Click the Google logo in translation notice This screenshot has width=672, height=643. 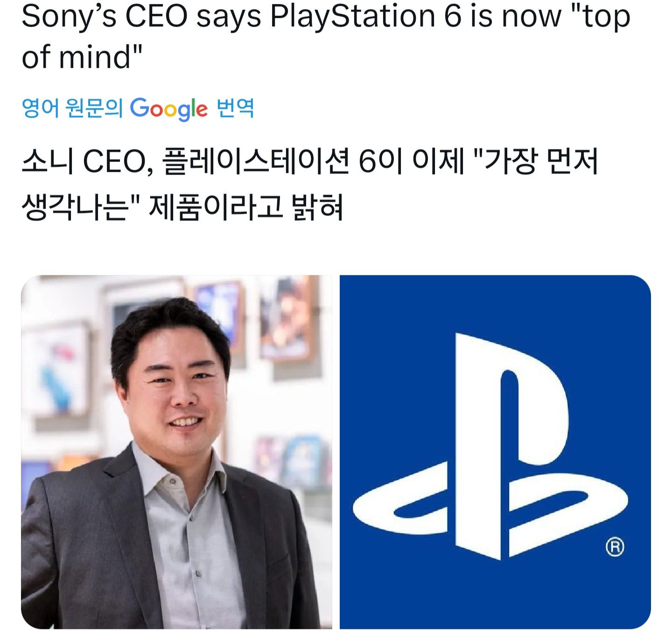point(168,109)
